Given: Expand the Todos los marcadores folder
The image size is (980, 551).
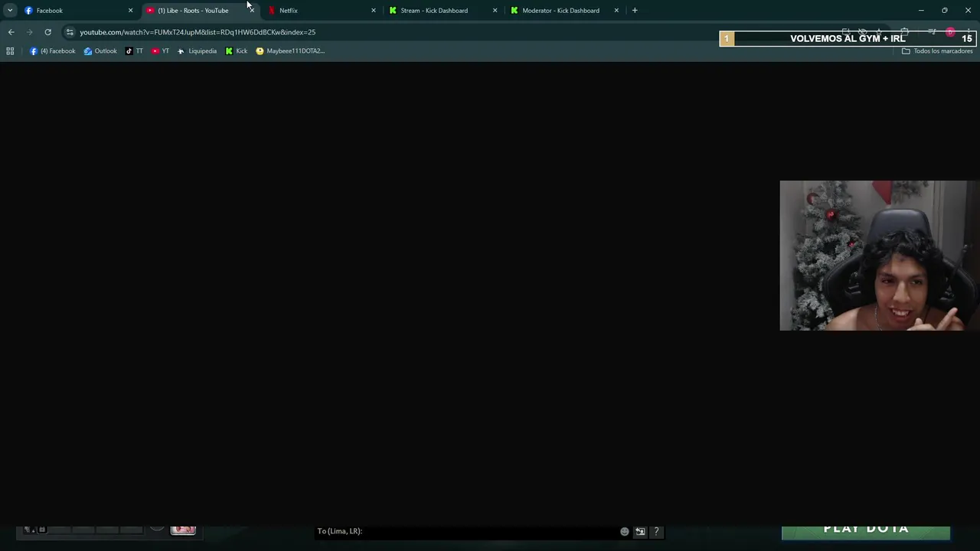Looking at the screenshot, I should pos(937,51).
